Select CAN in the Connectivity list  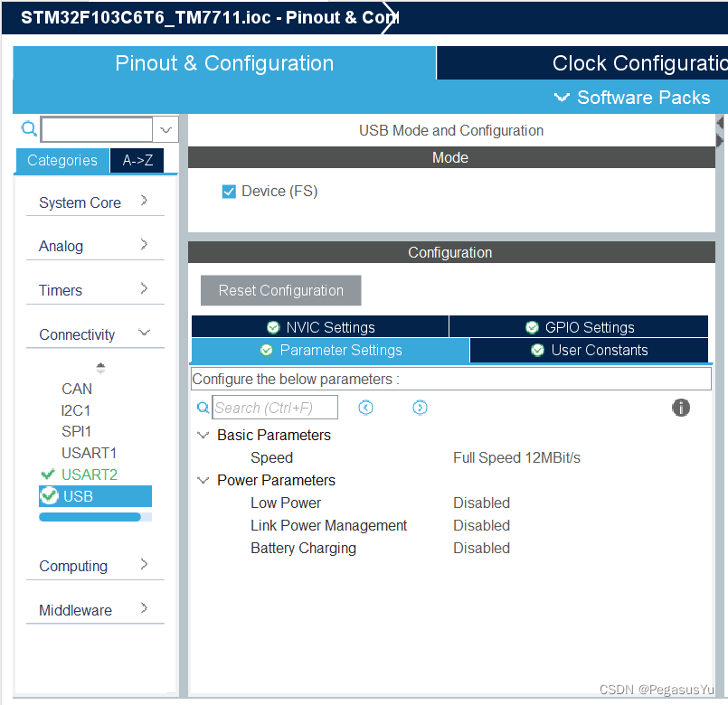(77, 389)
